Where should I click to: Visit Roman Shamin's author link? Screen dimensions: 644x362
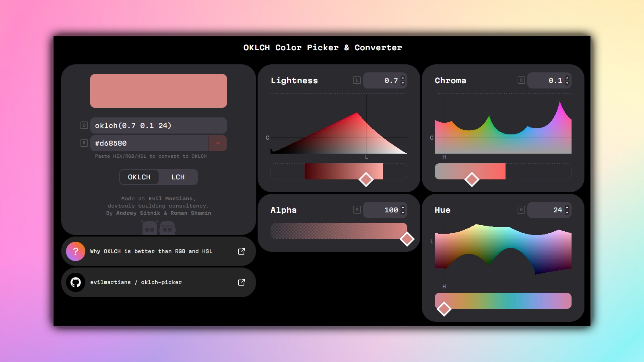pyautogui.click(x=191, y=213)
